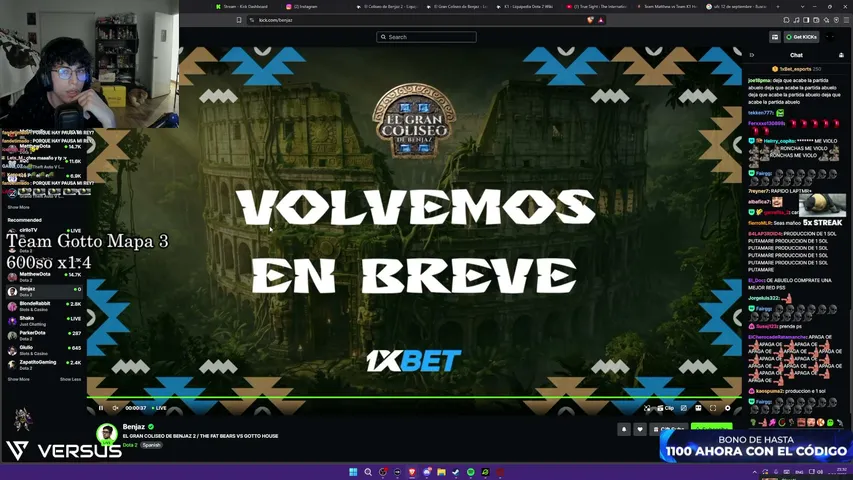Open the icon left of Get KICKs
Viewport: 853px width, 480px height.
pyautogui.click(x=775, y=37)
